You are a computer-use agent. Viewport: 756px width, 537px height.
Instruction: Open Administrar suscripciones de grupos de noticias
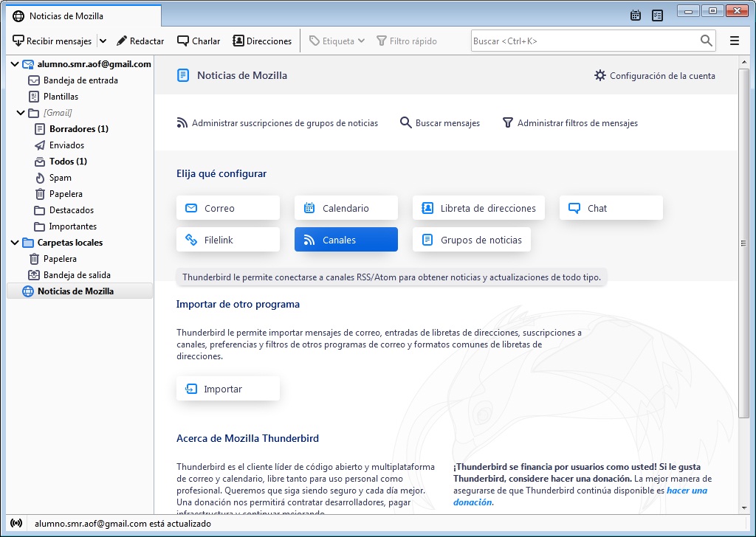tap(278, 122)
